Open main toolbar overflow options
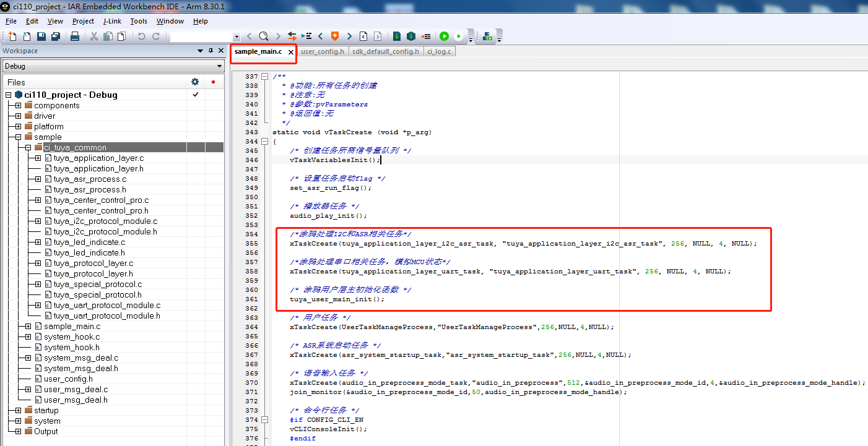868x446 pixels. point(471,40)
